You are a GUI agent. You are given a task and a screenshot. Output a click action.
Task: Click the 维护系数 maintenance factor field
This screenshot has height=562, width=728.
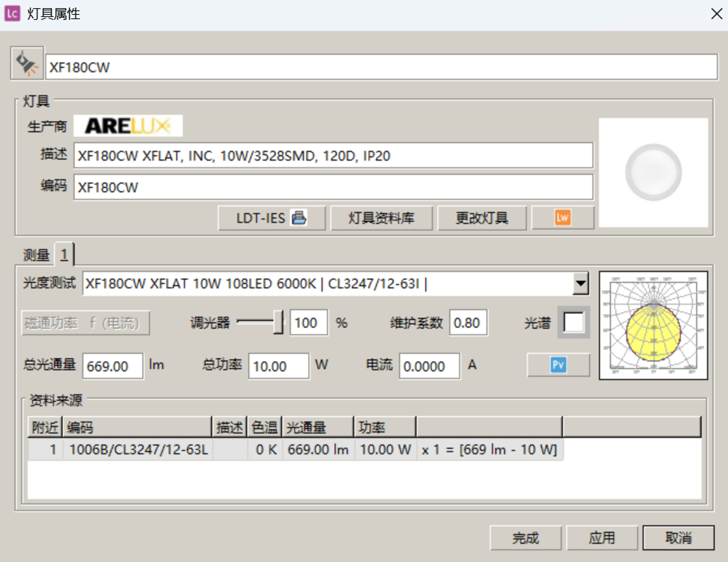point(468,323)
